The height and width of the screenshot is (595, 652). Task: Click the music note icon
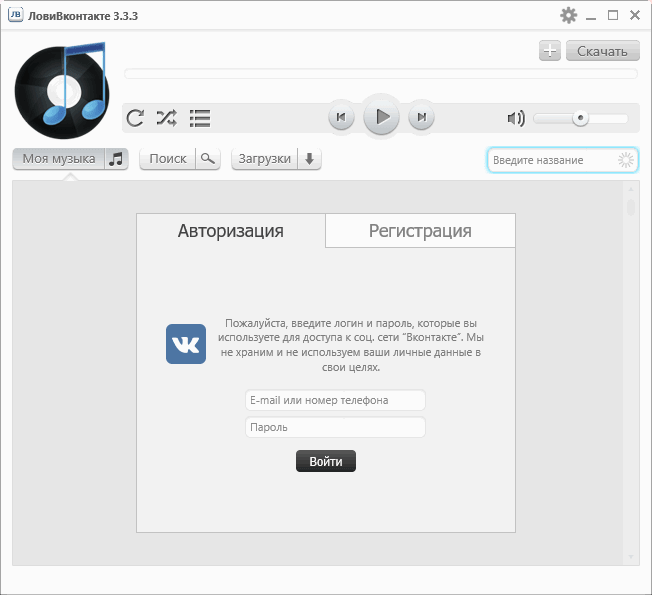(116, 159)
